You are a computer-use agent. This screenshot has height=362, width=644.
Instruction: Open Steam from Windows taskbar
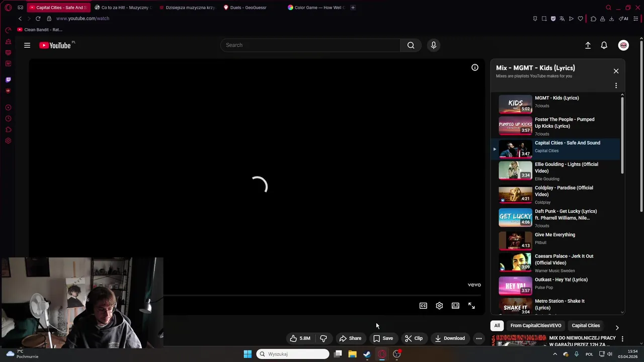pos(367,354)
